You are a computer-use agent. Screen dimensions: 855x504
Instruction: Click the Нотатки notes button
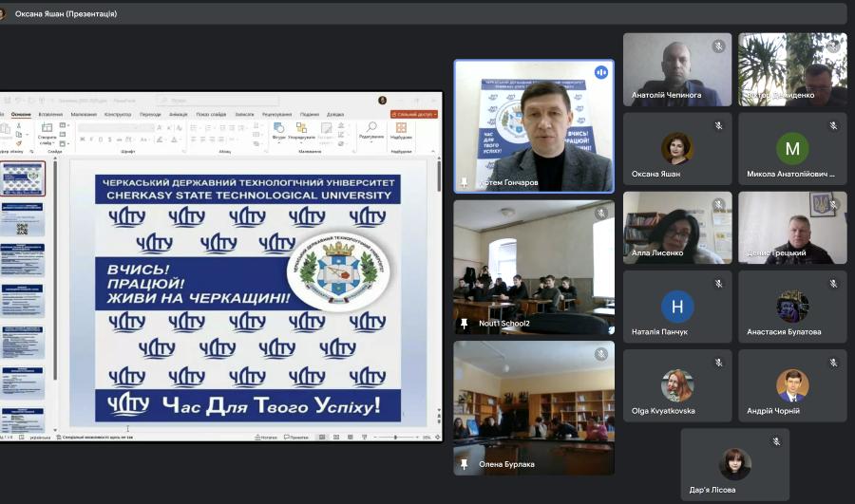pos(266,437)
